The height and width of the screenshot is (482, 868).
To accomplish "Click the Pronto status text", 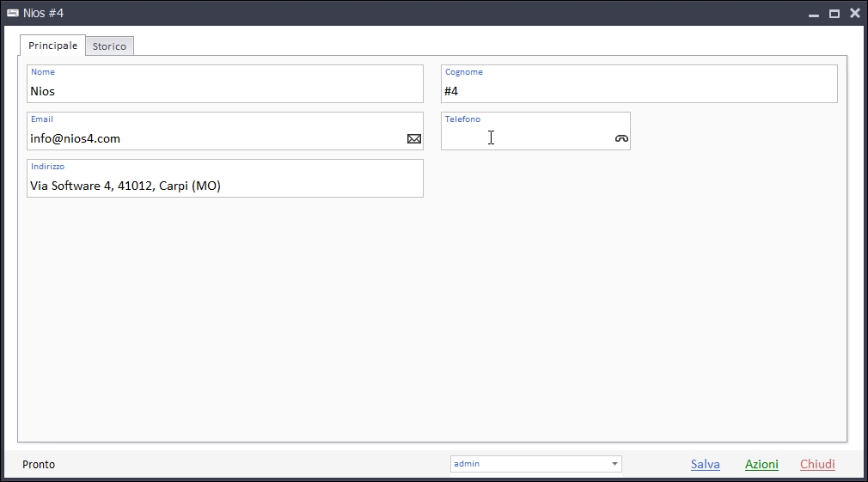I will [x=39, y=465].
